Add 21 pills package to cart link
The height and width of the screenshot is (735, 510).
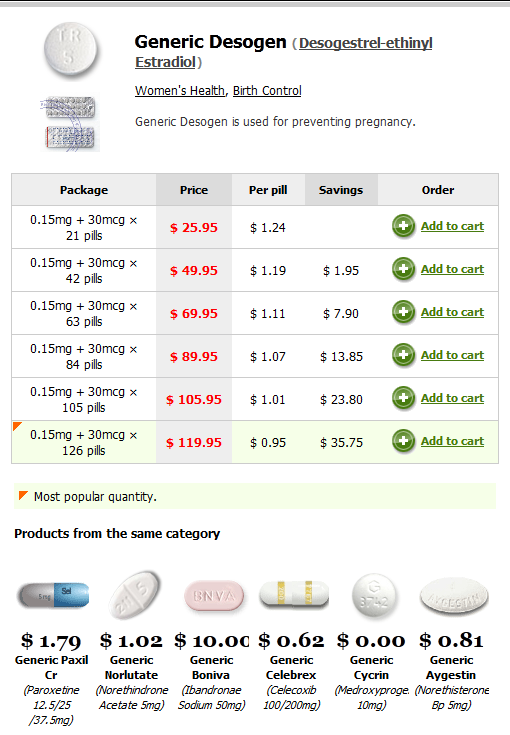point(452,226)
